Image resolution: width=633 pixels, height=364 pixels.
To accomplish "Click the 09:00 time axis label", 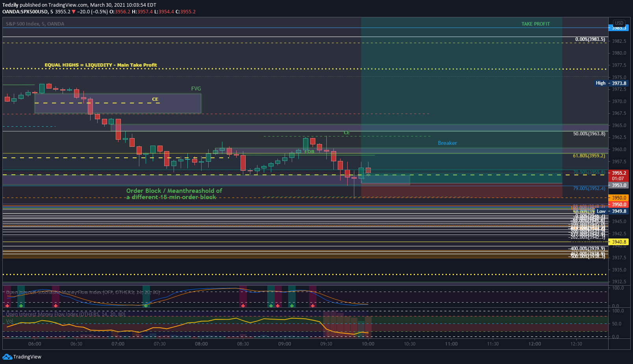I will coord(285,344).
